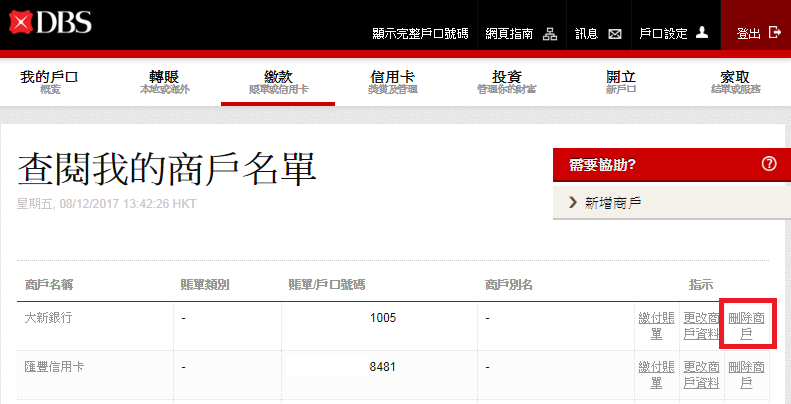Image resolution: width=791 pixels, height=404 pixels.
Task: Click 刪除商戶 for 大新銀行
Action: (x=747, y=325)
